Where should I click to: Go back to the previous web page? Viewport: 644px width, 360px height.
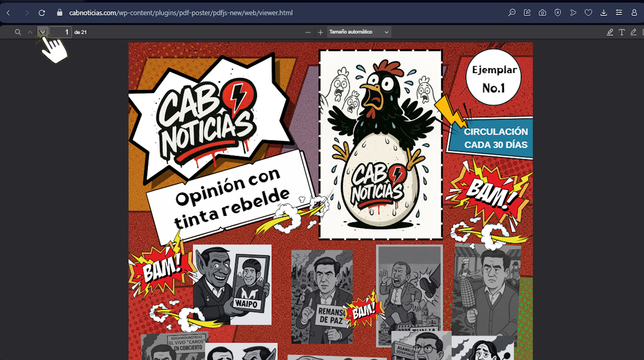coord(8,13)
